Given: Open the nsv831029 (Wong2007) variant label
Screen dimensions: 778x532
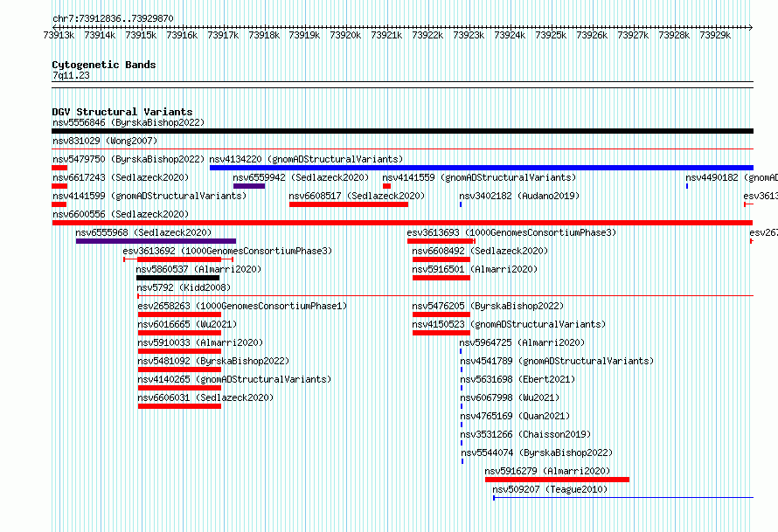Looking at the screenshot, I should coord(105,141).
